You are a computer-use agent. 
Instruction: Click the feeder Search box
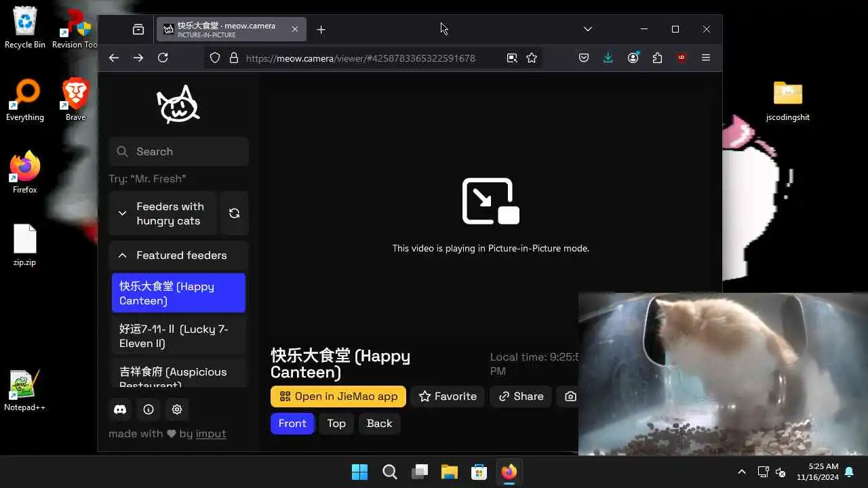[178, 152]
